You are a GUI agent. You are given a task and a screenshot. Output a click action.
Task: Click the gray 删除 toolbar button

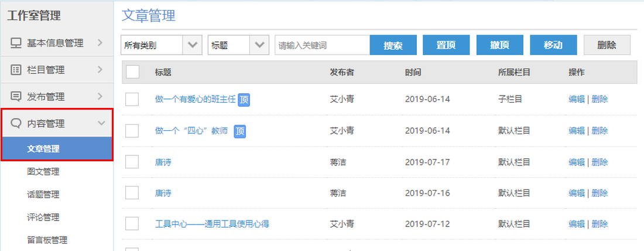click(x=607, y=45)
